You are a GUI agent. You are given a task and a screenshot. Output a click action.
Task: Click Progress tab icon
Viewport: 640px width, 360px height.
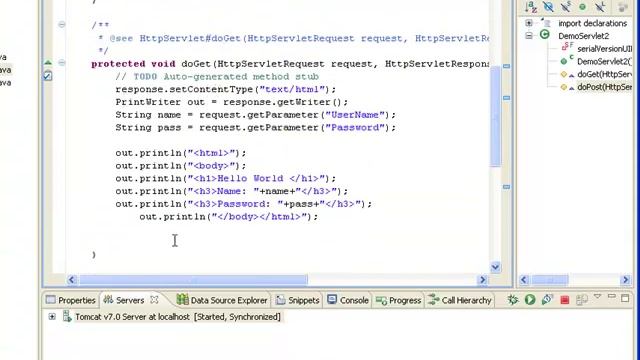381,300
